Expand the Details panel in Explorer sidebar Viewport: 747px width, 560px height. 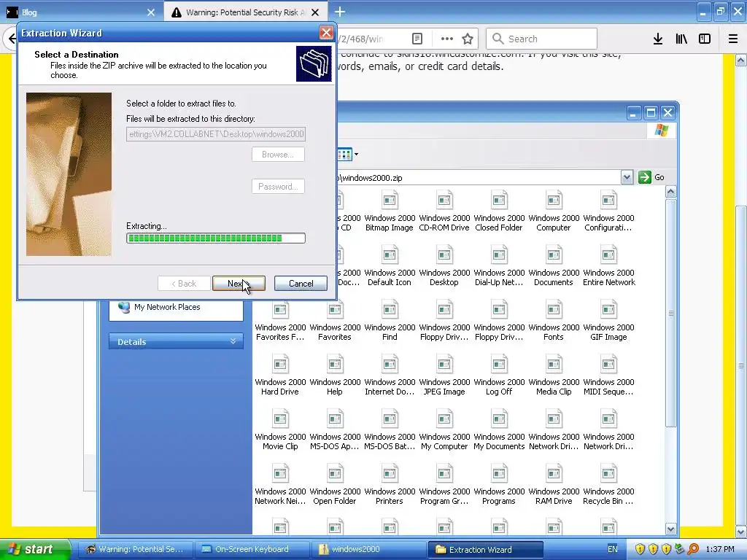pyautogui.click(x=176, y=341)
